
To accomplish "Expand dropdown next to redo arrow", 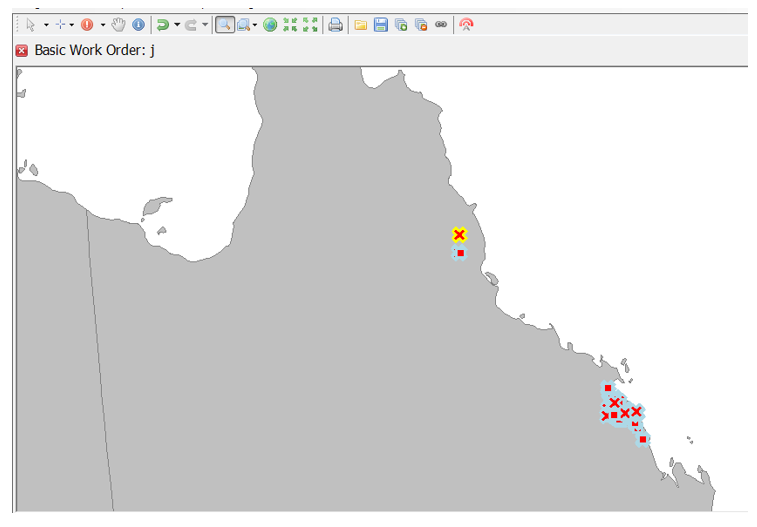I will (x=205, y=25).
